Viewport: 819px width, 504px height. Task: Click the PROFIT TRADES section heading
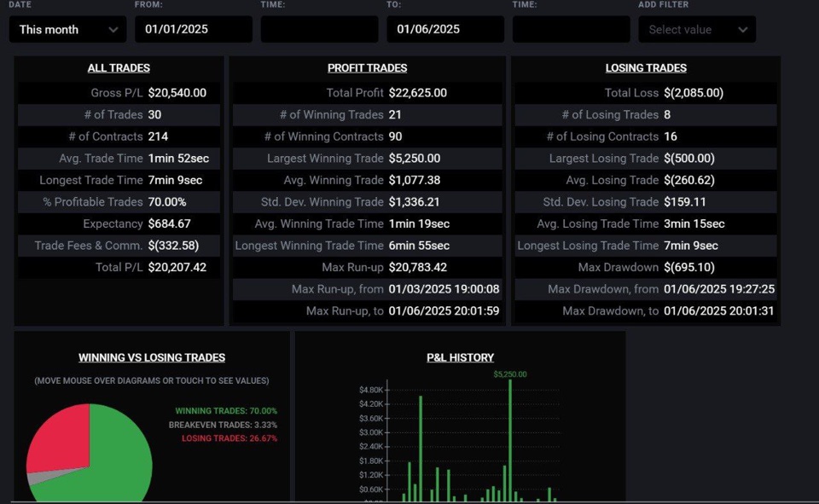click(367, 68)
